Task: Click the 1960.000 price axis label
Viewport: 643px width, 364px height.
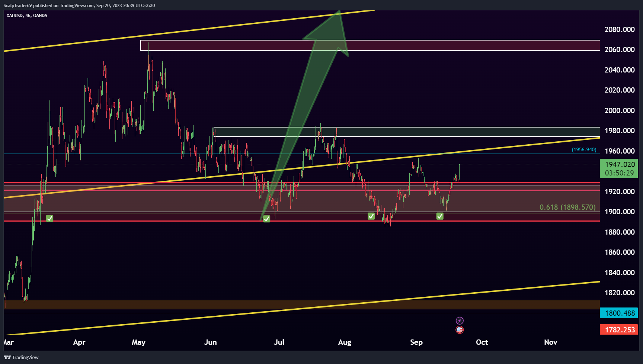Action: point(620,151)
